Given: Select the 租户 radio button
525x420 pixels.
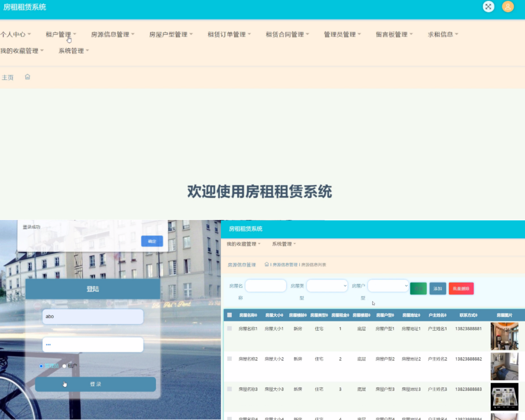Looking at the screenshot, I should pyautogui.click(x=64, y=366).
